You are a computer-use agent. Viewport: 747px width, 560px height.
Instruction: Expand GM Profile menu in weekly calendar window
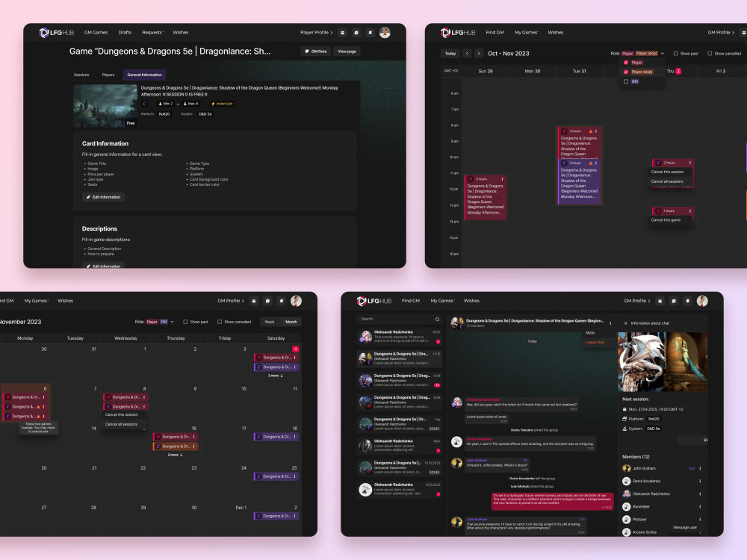[721, 32]
